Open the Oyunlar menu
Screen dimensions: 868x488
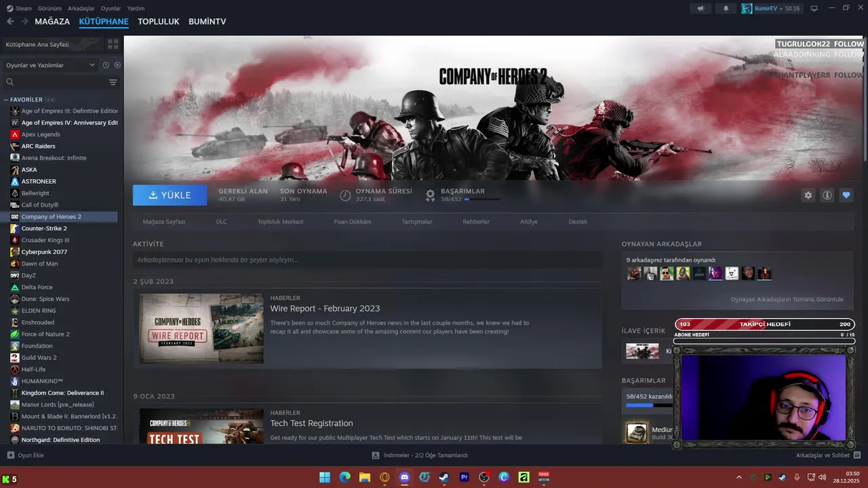111,8
